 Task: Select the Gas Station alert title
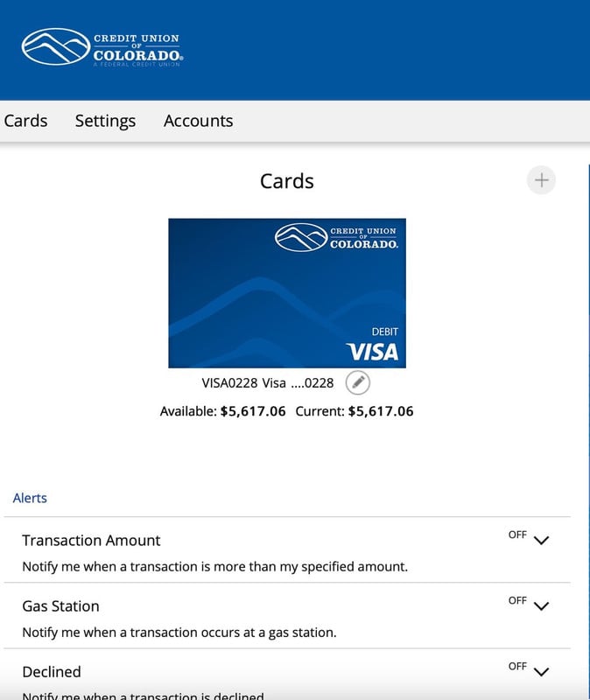point(60,605)
